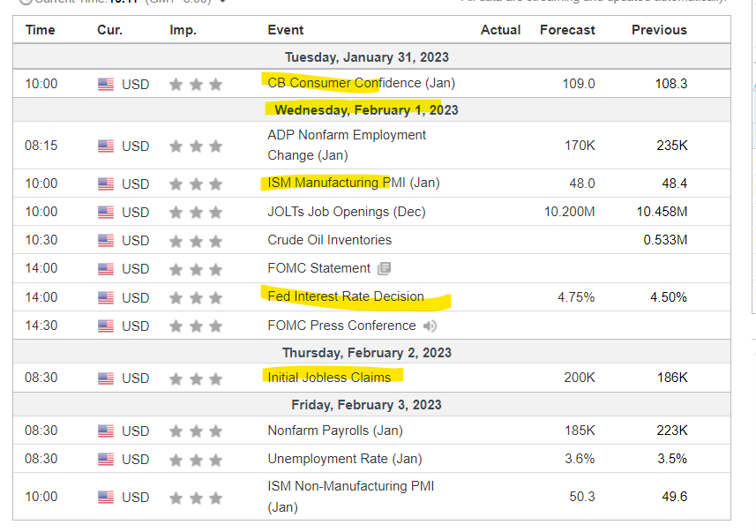The height and width of the screenshot is (532, 756).
Task: Click the 08:15 time cell
Action: [x=41, y=146]
